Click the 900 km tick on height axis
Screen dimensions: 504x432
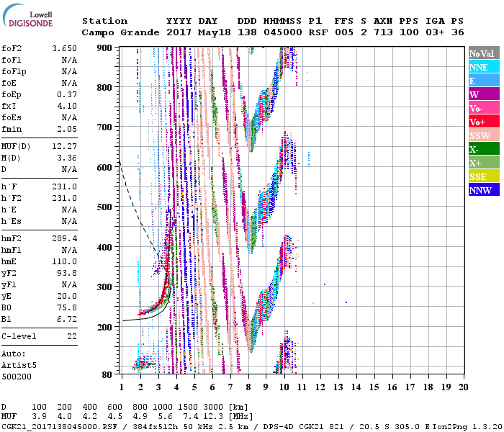pyautogui.click(x=106, y=48)
